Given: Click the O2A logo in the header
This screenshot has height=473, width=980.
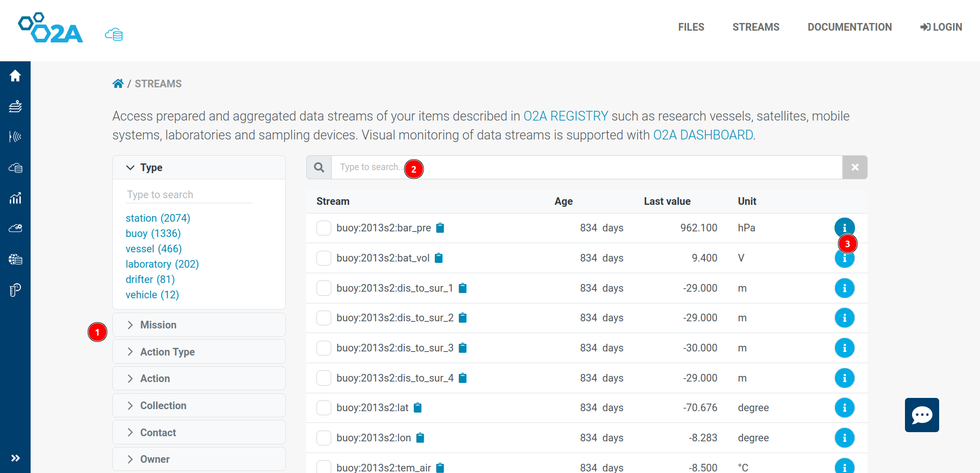Looking at the screenshot, I should (x=50, y=27).
